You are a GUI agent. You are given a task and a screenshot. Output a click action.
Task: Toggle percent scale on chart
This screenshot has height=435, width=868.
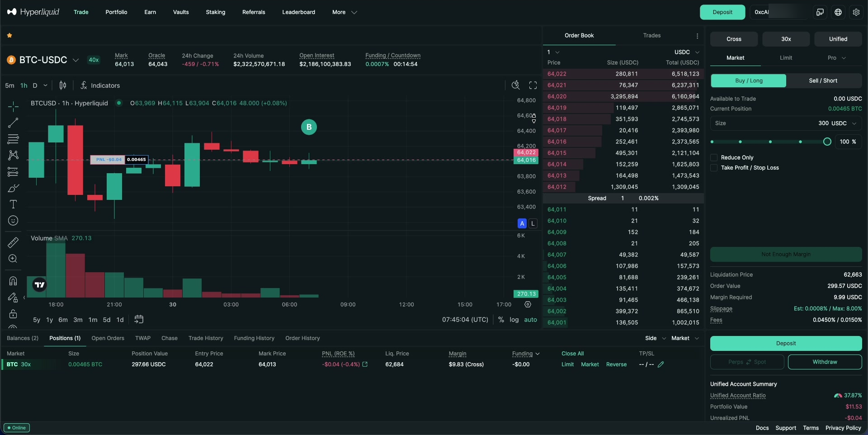pos(501,319)
